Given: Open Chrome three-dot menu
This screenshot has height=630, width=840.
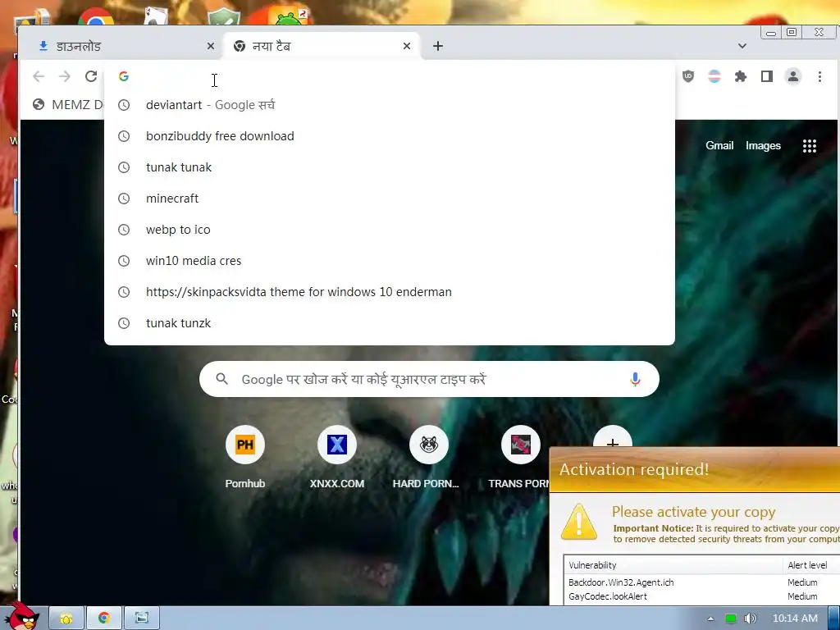Looking at the screenshot, I should click(x=819, y=76).
